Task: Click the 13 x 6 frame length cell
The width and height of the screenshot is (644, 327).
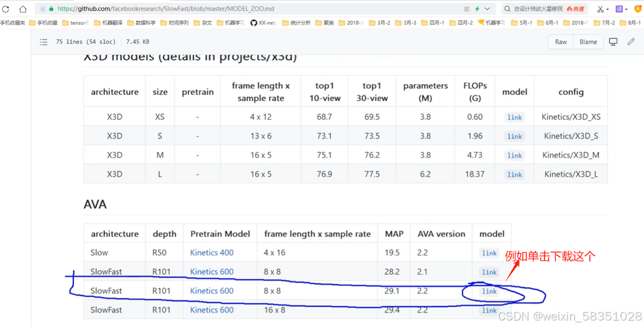Action: (x=261, y=136)
